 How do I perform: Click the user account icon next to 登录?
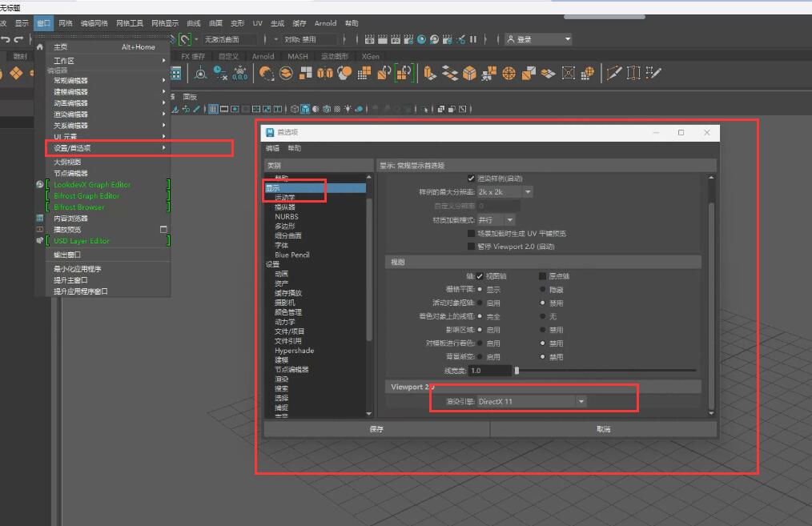coord(509,39)
